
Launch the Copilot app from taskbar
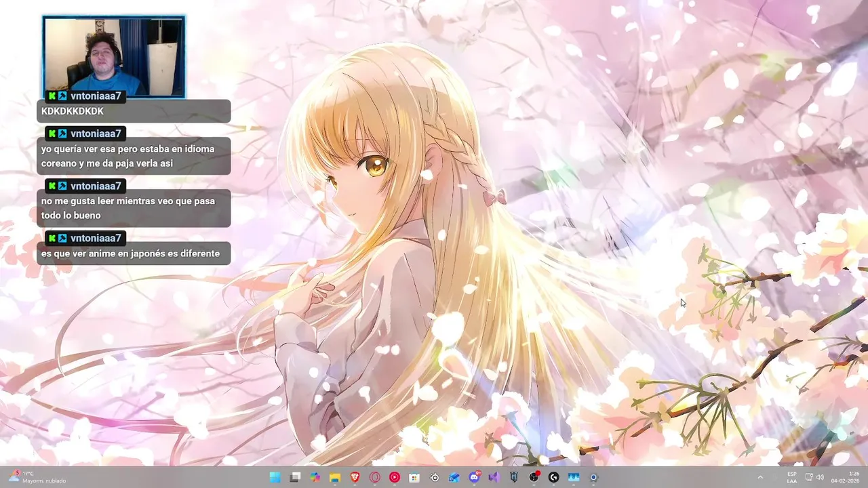click(x=315, y=477)
